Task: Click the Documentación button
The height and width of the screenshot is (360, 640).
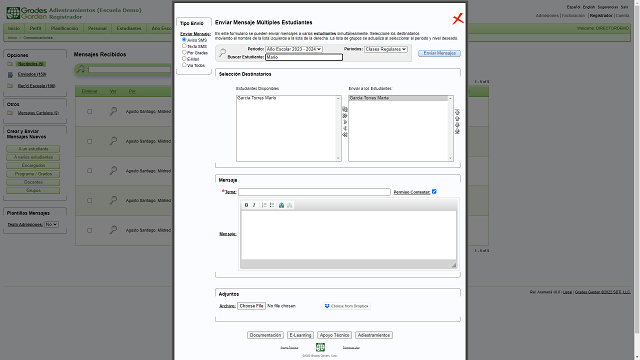Action: [x=265, y=335]
